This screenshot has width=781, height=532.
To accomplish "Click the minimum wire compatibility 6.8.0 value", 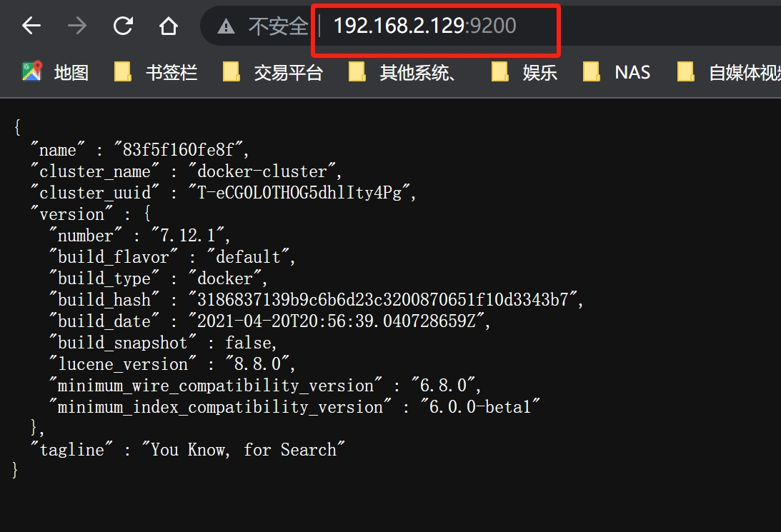I will pos(443,385).
